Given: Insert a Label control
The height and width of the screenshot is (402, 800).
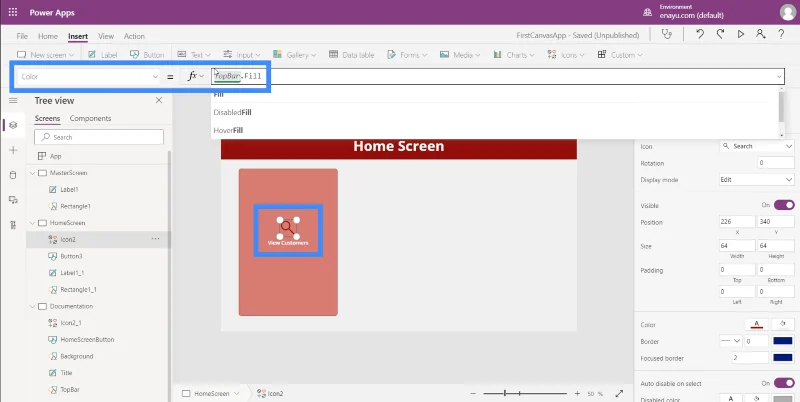Looking at the screenshot, I should click(x=103, y=55).
